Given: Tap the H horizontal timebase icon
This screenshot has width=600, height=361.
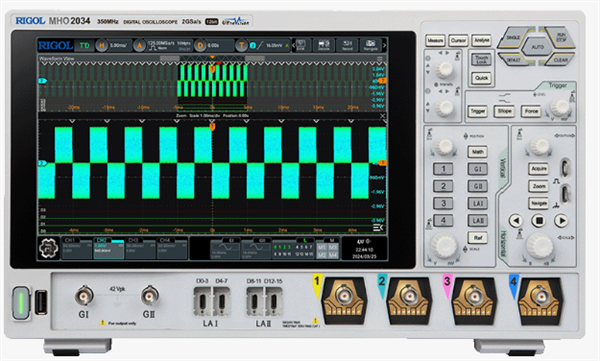Looking at the screenshot, I should pos(102,46).
